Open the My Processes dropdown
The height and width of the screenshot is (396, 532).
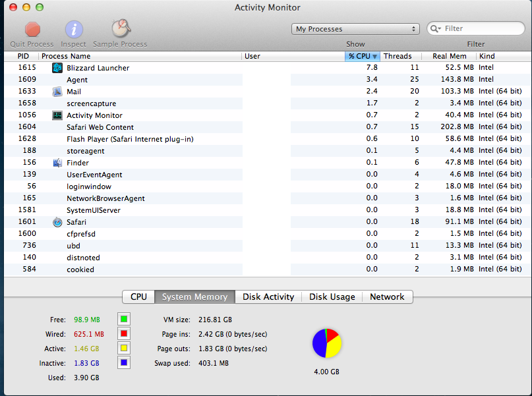click(x=355, y=29)
